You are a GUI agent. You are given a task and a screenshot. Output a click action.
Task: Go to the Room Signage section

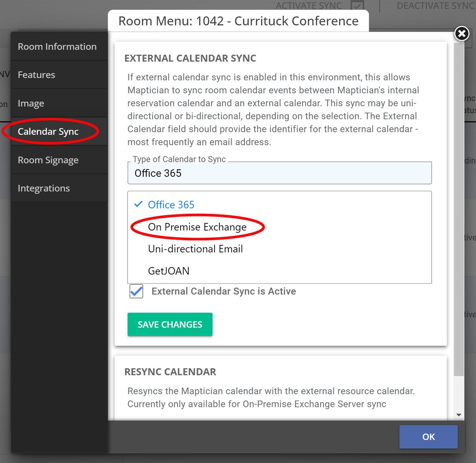(48, 160)
